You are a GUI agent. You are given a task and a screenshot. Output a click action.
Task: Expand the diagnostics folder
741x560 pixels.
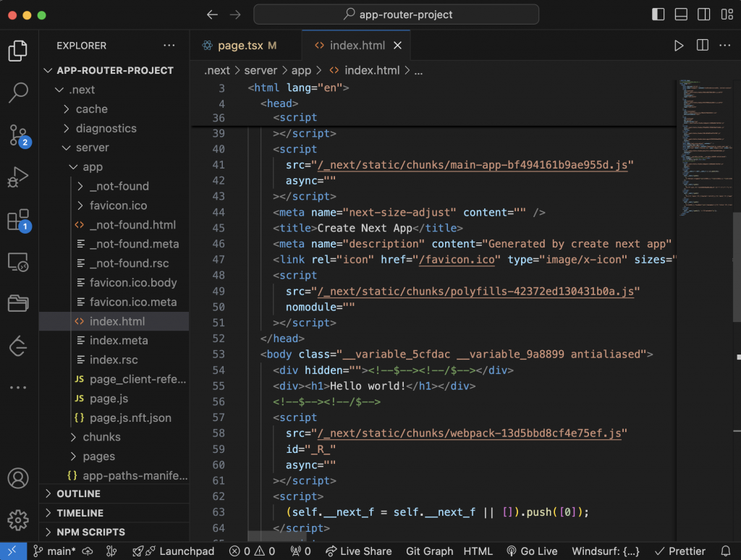[x=114, y=129]
